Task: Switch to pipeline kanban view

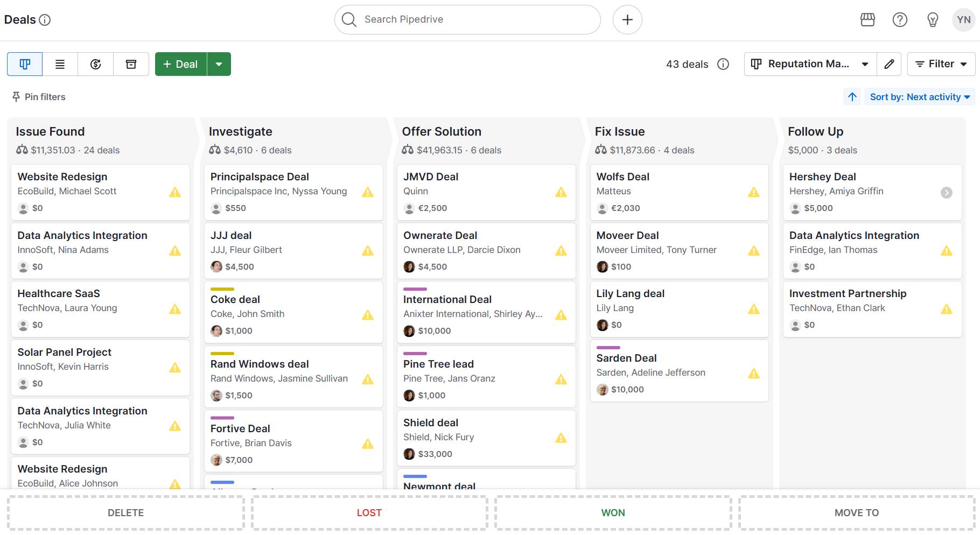Action: pos(25,64)
